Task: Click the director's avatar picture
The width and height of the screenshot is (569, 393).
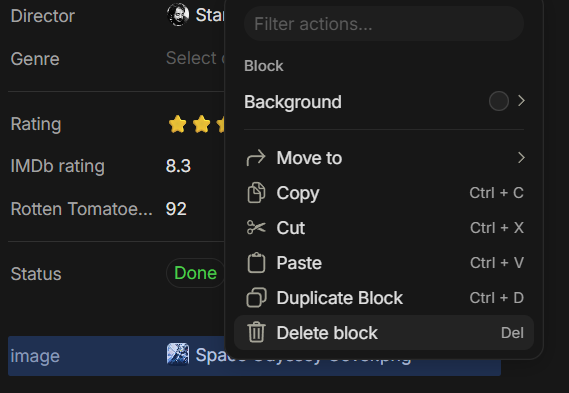Action: [x=178, y=15]
